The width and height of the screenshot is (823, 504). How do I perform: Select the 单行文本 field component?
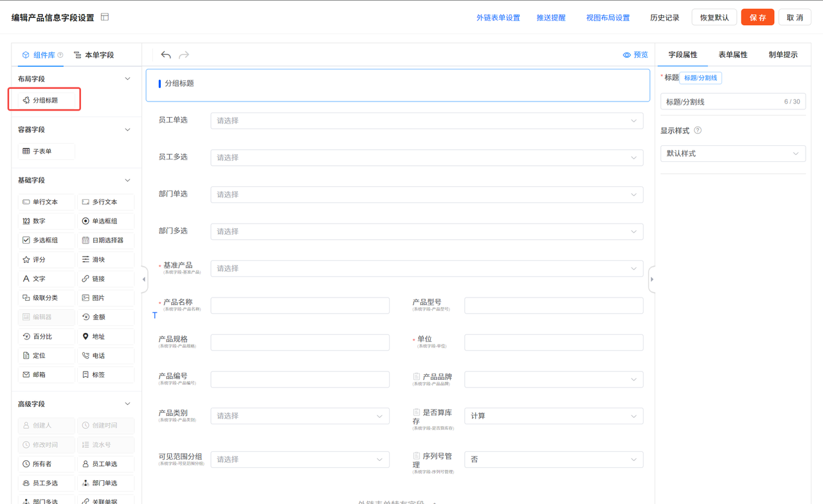(x=46, y=201)
